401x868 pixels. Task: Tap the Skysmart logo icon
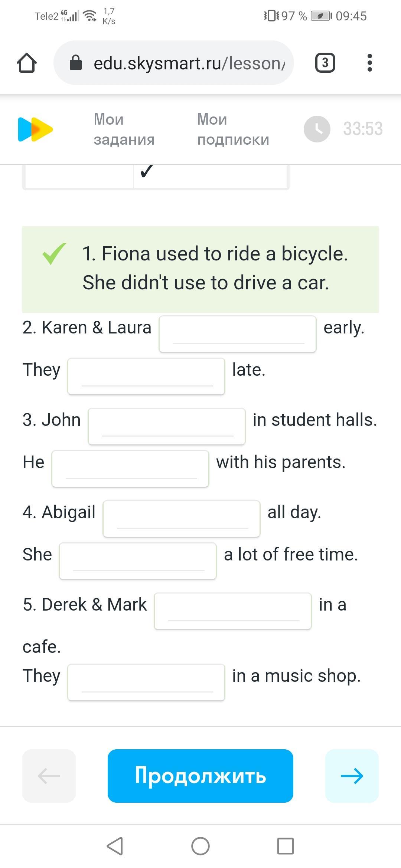click(x=35, y=129)
